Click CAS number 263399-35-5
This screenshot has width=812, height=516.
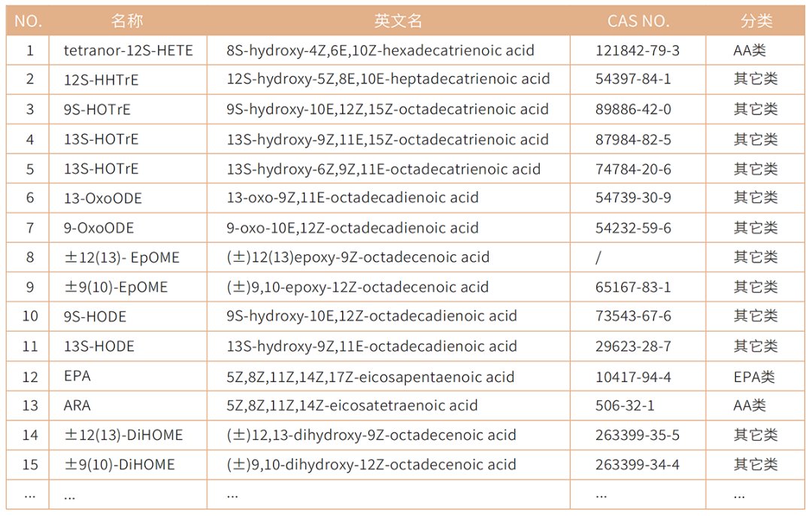[637, 436]
